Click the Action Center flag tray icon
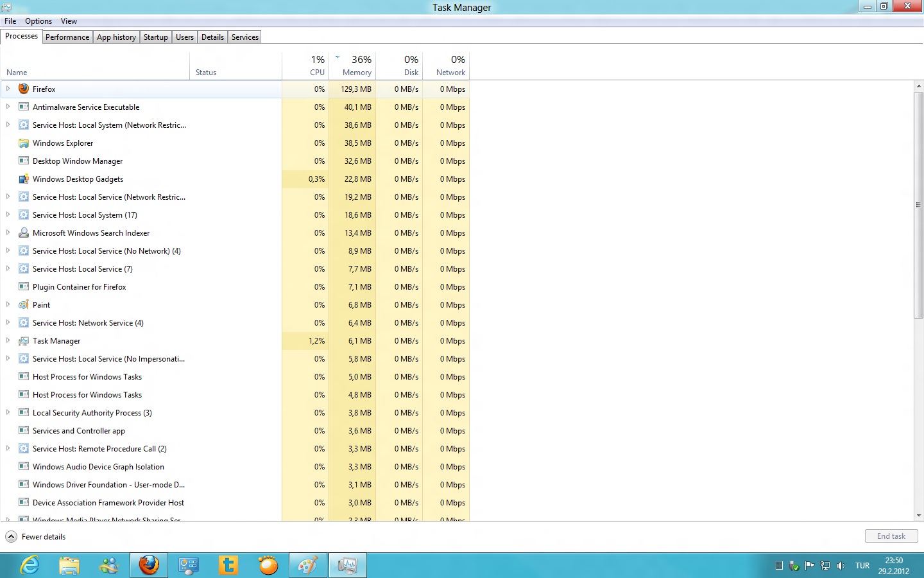This screenshot has height=578, width=924. coord(810,566)
